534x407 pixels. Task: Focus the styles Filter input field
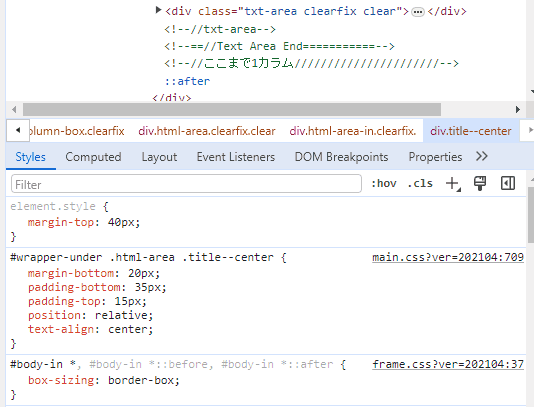click(186, 184)
